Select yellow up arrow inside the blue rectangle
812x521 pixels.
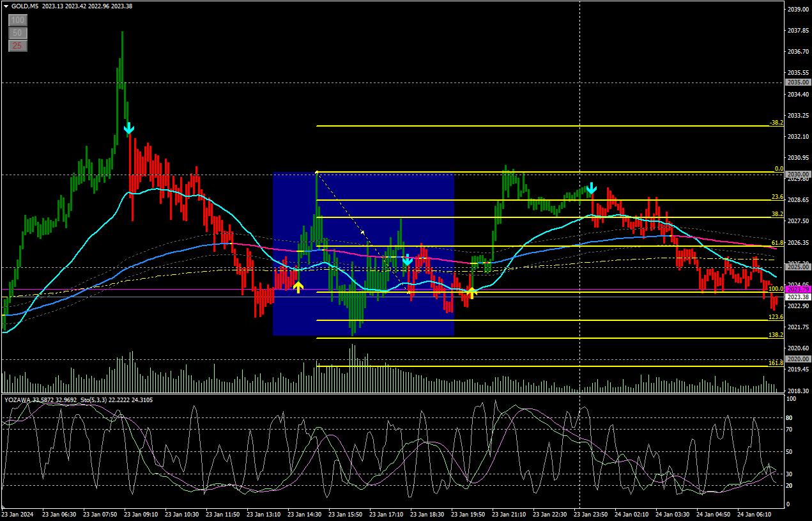[x=298, y=287]
